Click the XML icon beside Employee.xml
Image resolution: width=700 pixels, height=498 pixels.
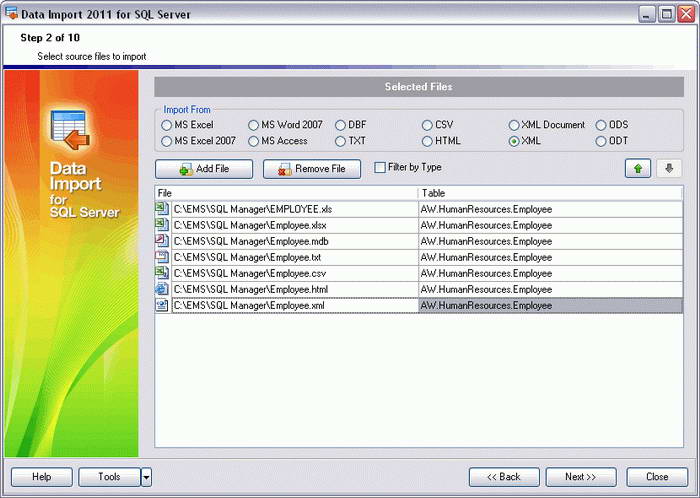162,305
